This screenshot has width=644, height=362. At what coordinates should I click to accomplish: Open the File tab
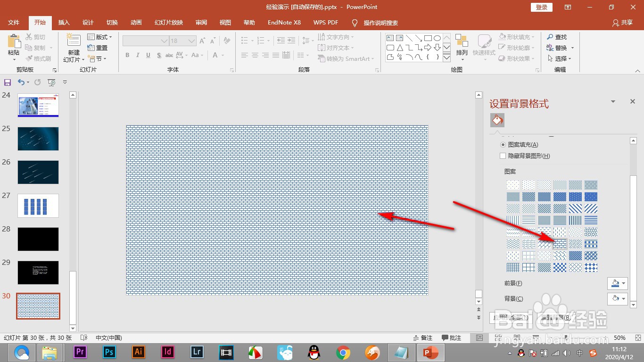coord(14,23)
